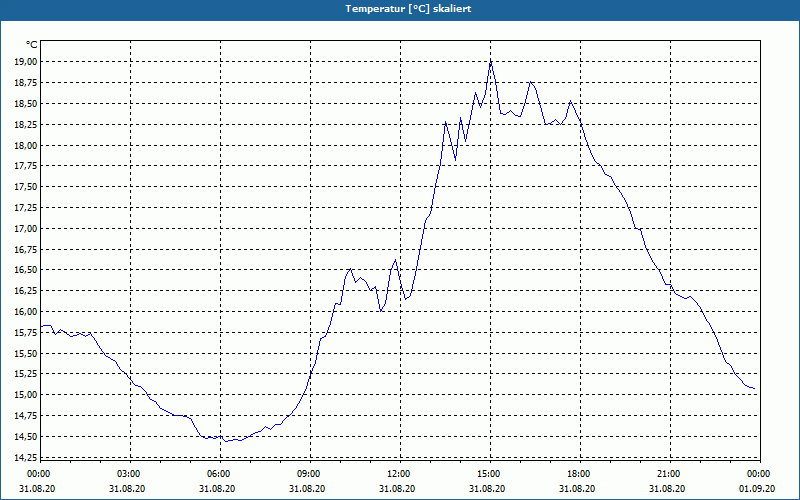Click the chart title "Temperatur [°C] skaliert"

[408, 9]
